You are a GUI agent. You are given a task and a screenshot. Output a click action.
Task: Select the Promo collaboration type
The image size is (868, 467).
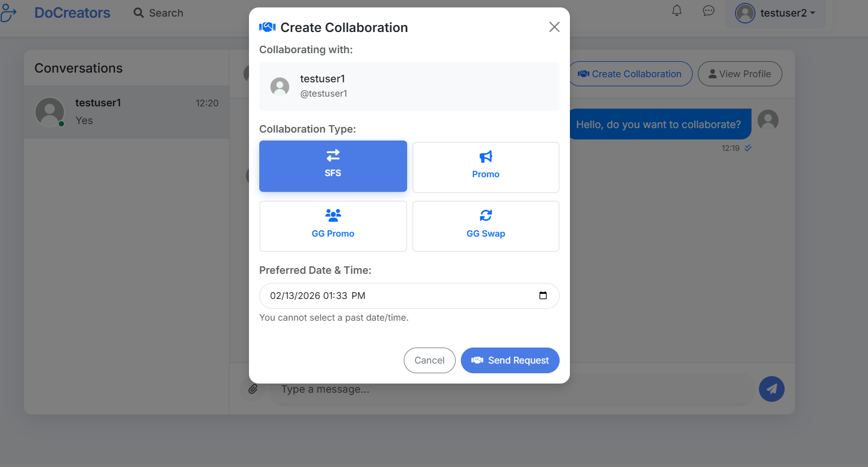tap(485, 167)
